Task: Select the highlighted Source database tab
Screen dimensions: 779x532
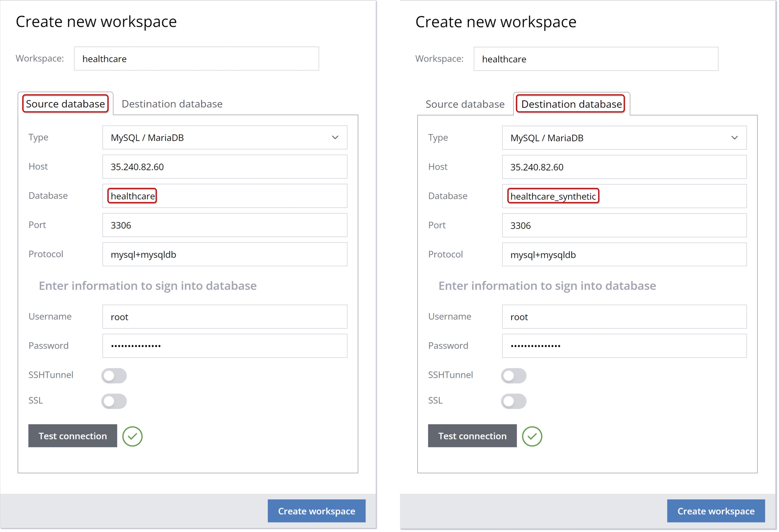Action: click(65, 104)
